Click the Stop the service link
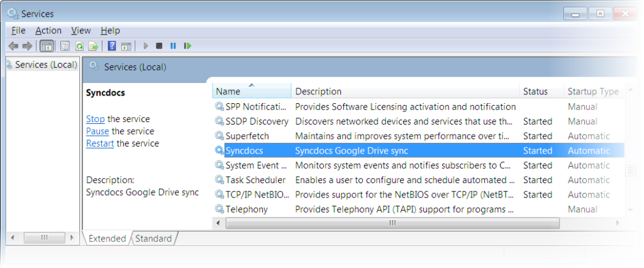Image resolution: width=644 pixels, height=268 pixels. pos(95,119)
